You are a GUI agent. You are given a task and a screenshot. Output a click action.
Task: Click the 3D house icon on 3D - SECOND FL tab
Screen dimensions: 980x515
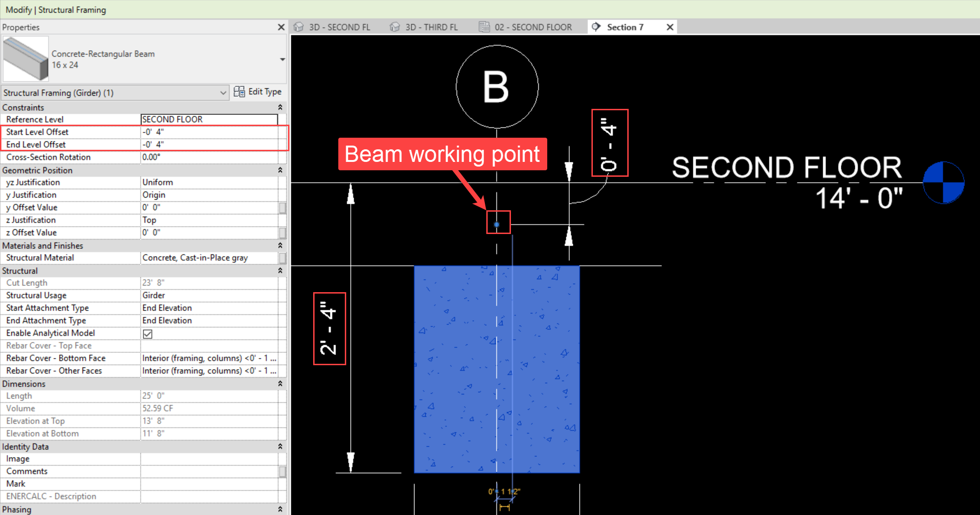[299, 27]
